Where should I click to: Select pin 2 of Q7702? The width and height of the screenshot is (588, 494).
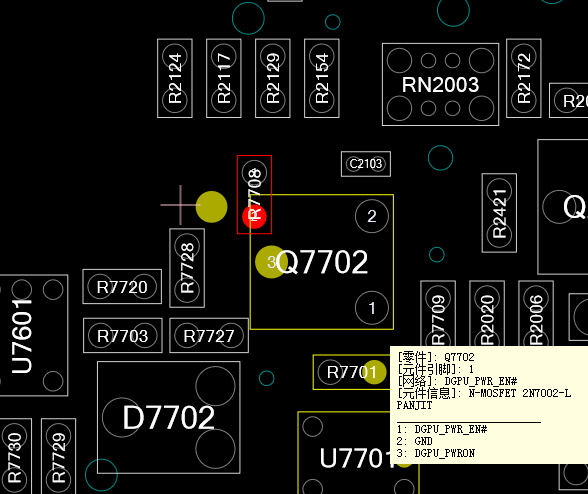(x=372, y=216)
